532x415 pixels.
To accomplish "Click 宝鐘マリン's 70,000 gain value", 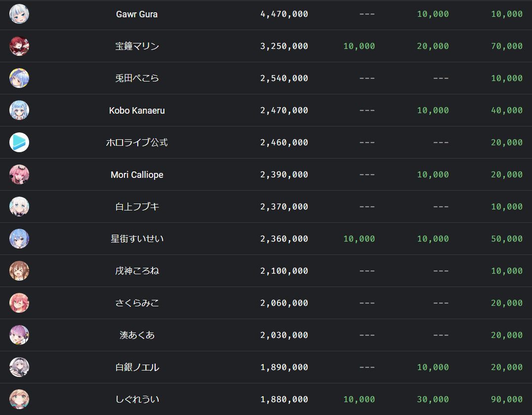I will 507,46.
